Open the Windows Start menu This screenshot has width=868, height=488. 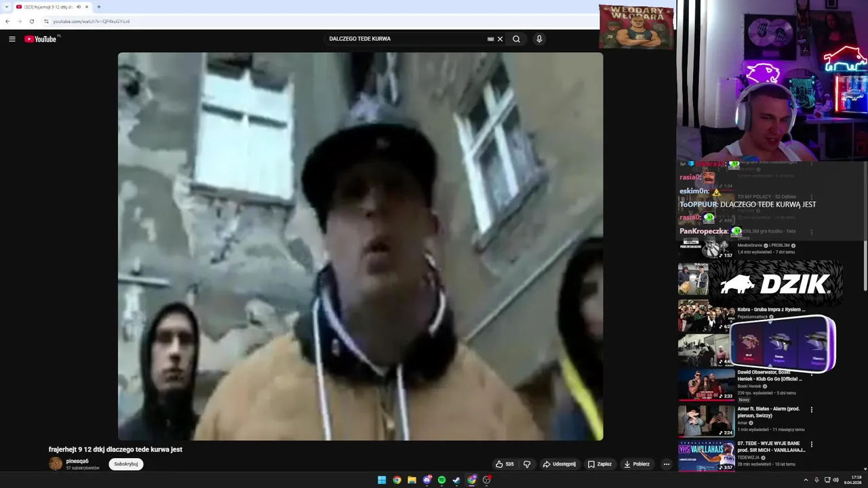382,480
